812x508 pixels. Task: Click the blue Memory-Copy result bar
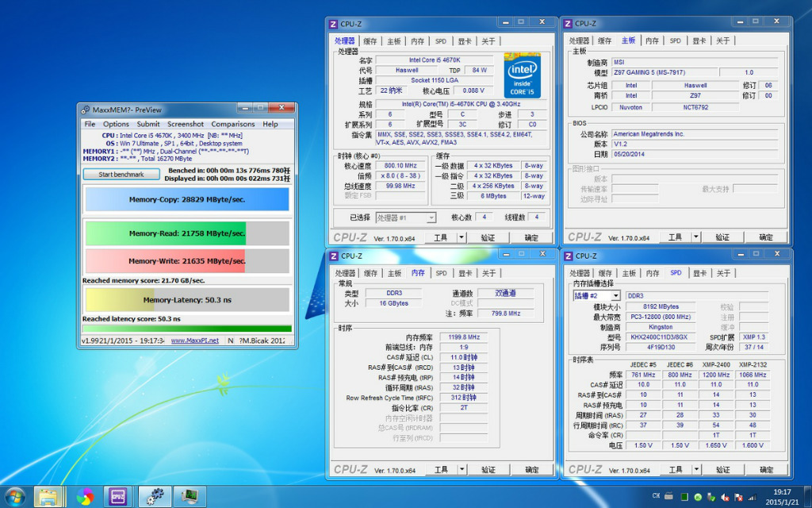[187, 199]
